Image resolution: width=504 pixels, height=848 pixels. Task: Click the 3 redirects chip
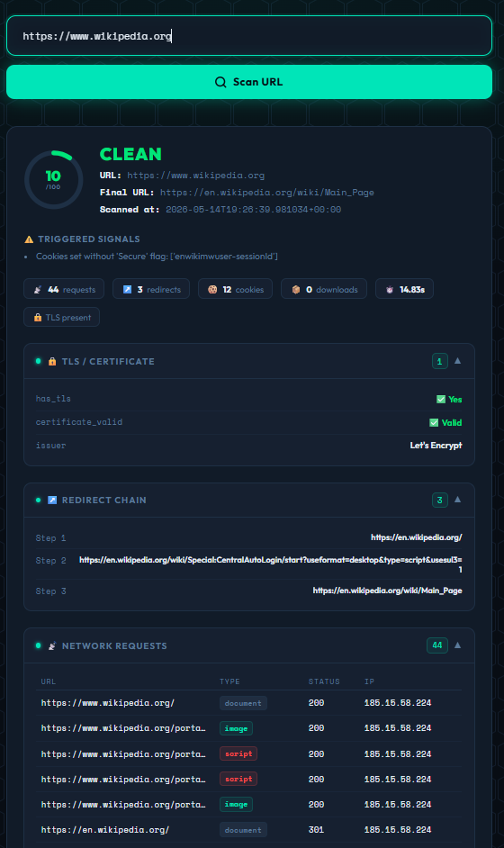(151, 289)
